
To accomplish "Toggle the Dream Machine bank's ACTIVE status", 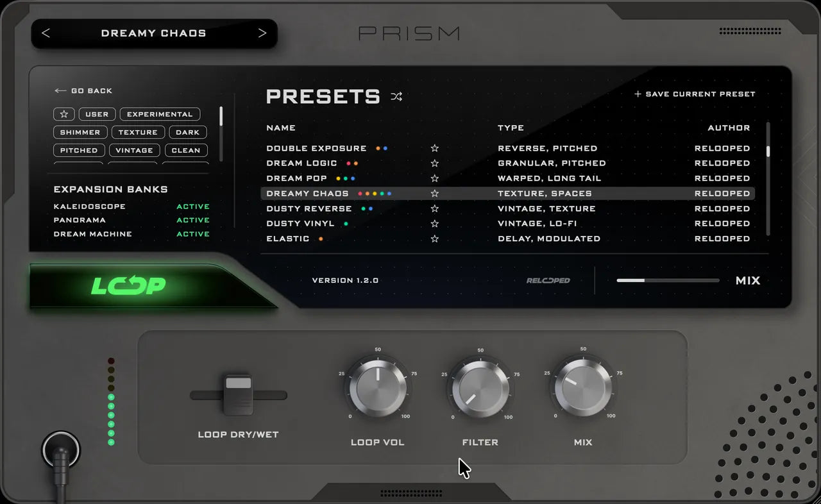I will pos(193,234).
